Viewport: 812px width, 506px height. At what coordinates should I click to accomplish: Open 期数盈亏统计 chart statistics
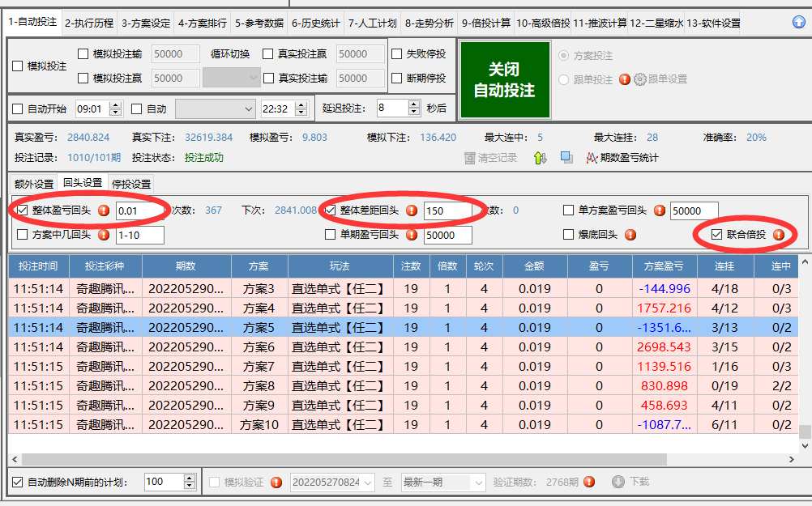(622, 158)
